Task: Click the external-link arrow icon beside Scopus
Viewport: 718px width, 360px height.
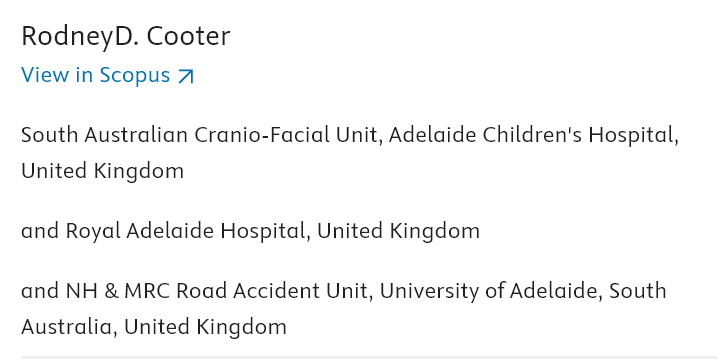Action: [x=185, y=76]
